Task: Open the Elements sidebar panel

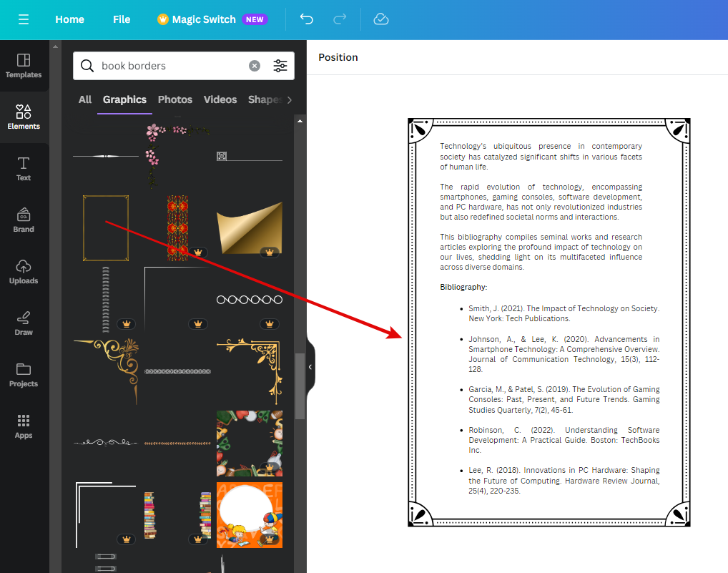Action: point(24,117)
